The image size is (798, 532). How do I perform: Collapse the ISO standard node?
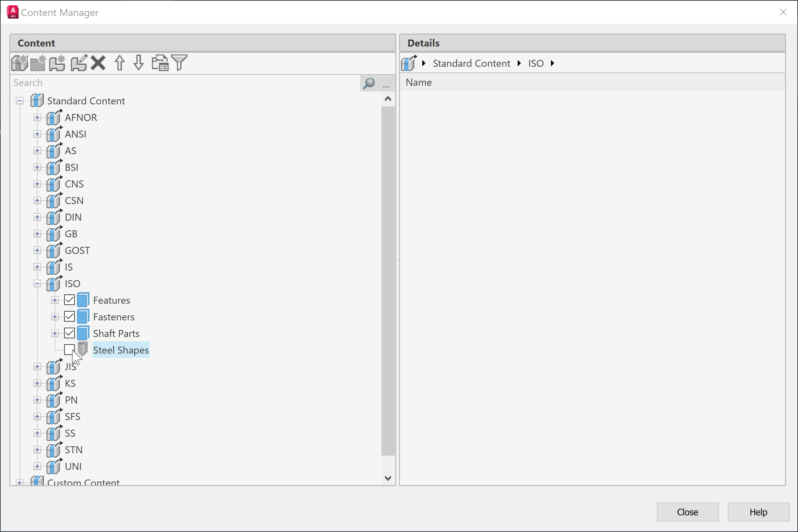coord(37,284)
